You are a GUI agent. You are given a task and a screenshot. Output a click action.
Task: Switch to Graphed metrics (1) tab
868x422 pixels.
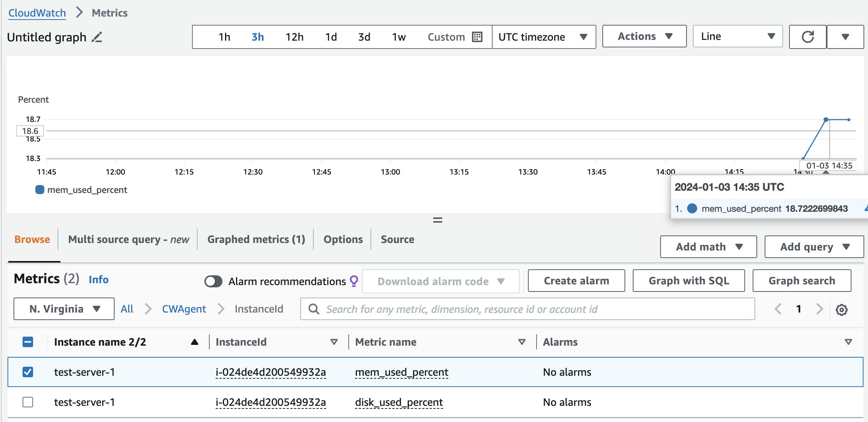(x=256, y=239)
